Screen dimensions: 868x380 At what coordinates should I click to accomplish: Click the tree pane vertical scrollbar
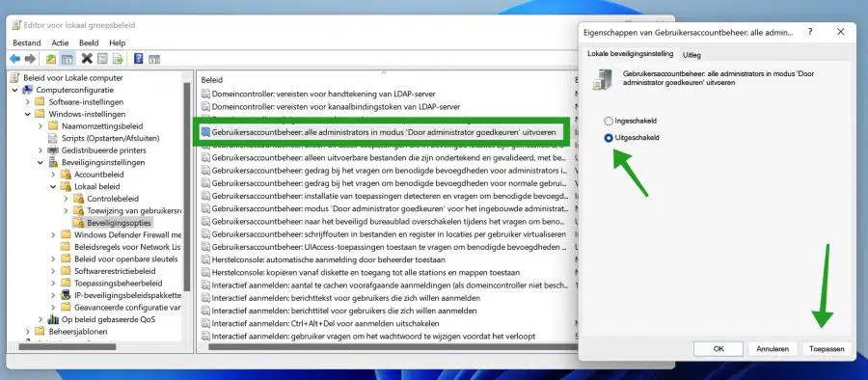[x=187, y=188]
